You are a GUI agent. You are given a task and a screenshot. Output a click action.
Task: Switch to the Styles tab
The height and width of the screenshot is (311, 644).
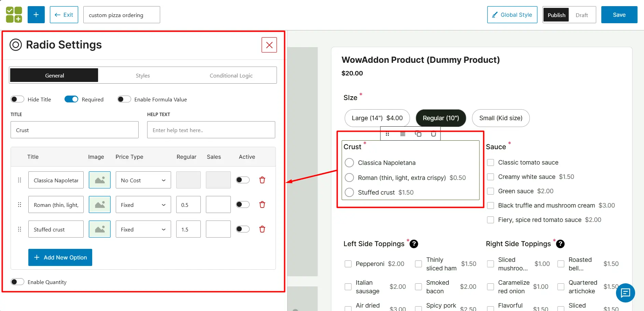click(x=143, y=75)
